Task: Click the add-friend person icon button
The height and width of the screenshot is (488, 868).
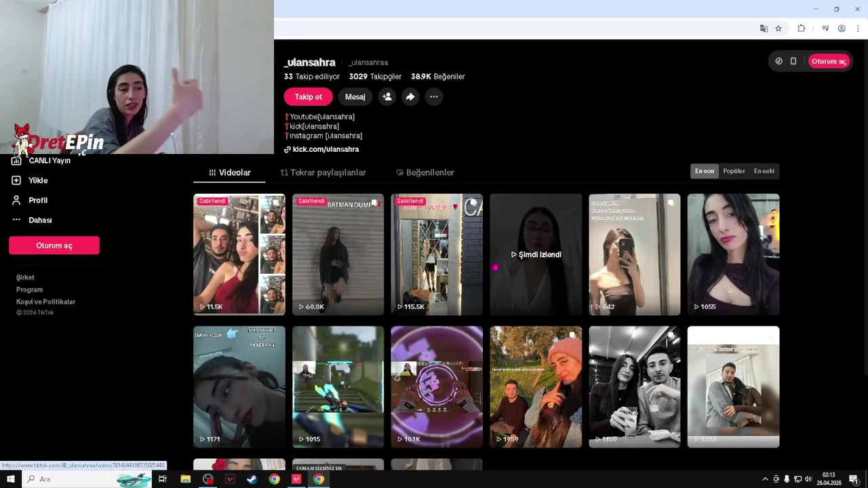Action: click(387, 97)
